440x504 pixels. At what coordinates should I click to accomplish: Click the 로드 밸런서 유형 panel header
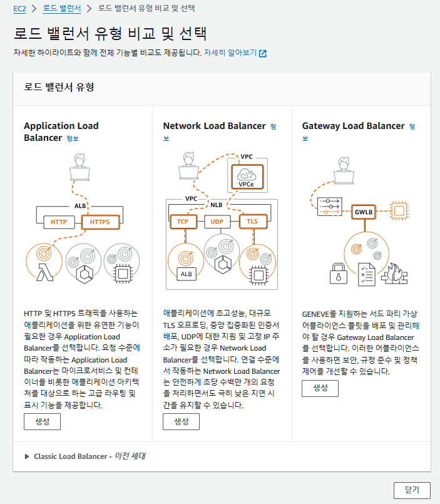[222, 89]
